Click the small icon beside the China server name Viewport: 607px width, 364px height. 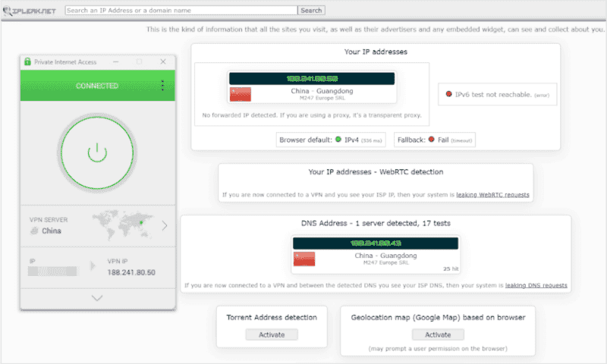point(34,231)
